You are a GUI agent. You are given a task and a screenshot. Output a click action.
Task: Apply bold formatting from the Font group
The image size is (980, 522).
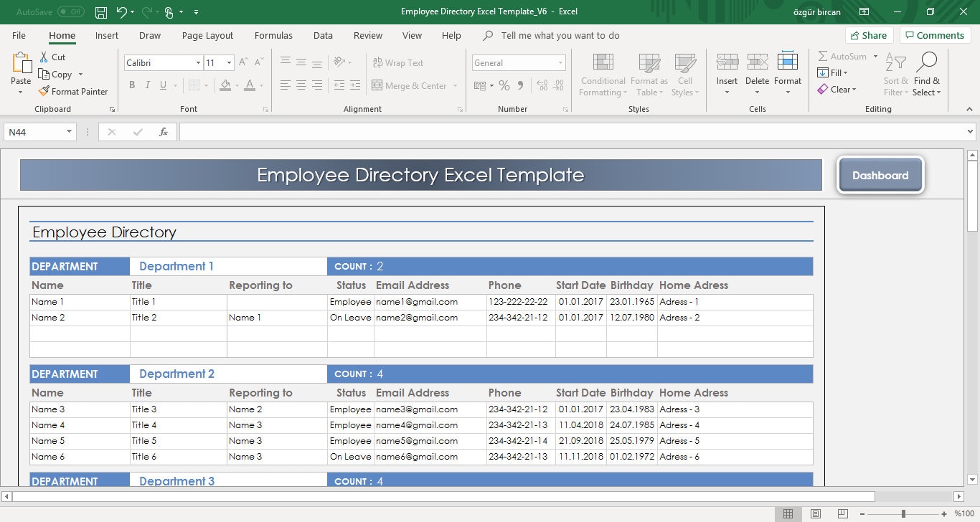[132, 85]
